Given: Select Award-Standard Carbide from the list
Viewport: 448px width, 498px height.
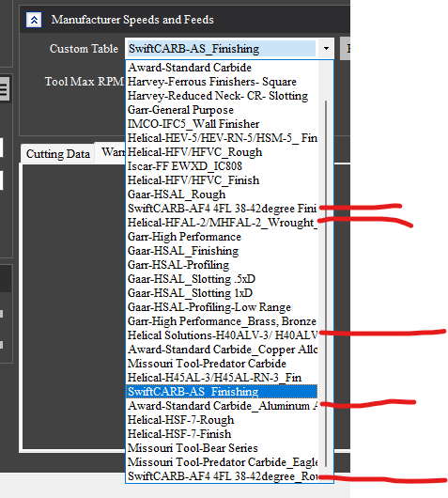Looking at the screenshot, I should pyautogui.click(x=222, y=68).
